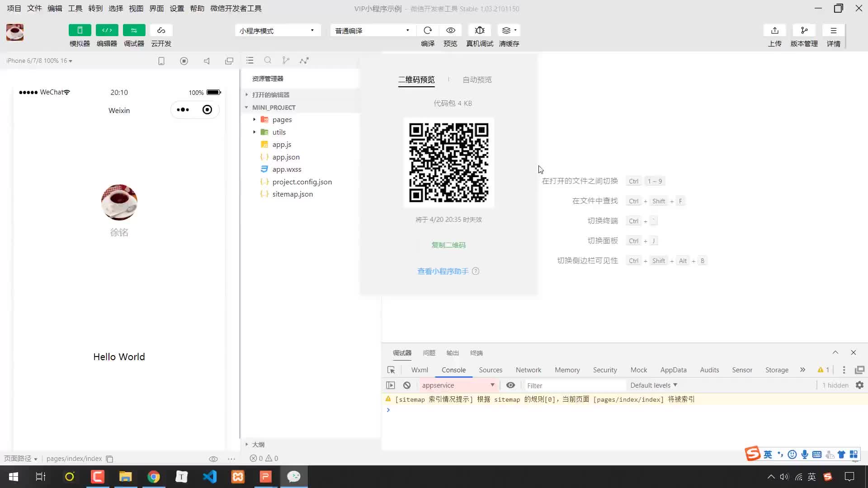The image size is (868, 488).
Task: Open project details menu icon
Action: point(833,30)
